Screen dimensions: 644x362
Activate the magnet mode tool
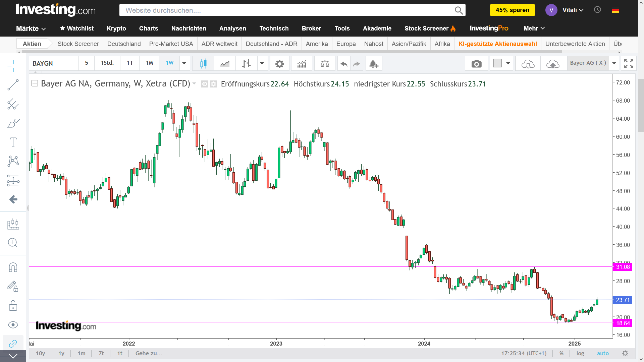click(13, 267)
